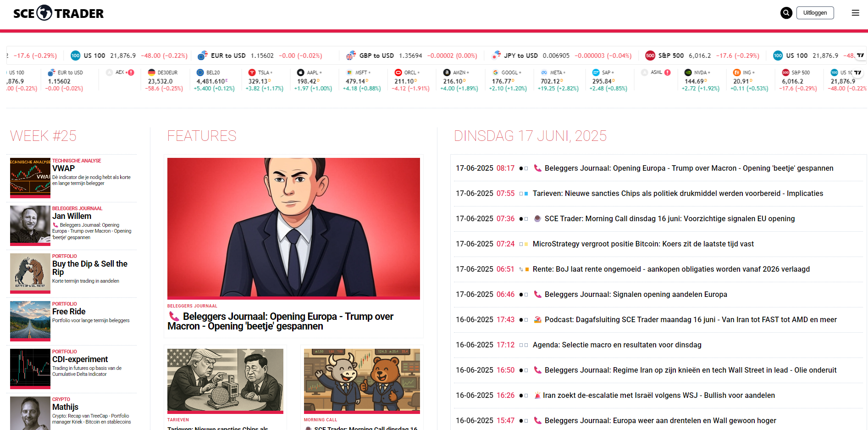Open the Free Ride portfolio link

tap(69, 312)
